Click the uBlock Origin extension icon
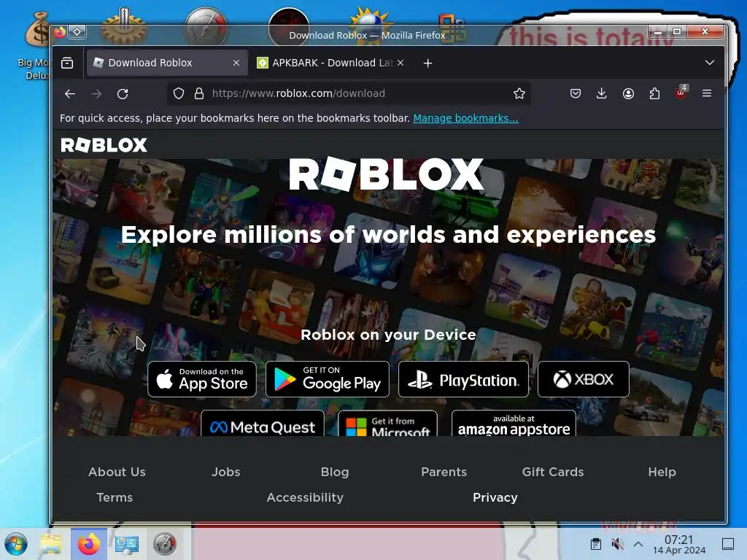747x560 pixels. click(x=681, y=93)
